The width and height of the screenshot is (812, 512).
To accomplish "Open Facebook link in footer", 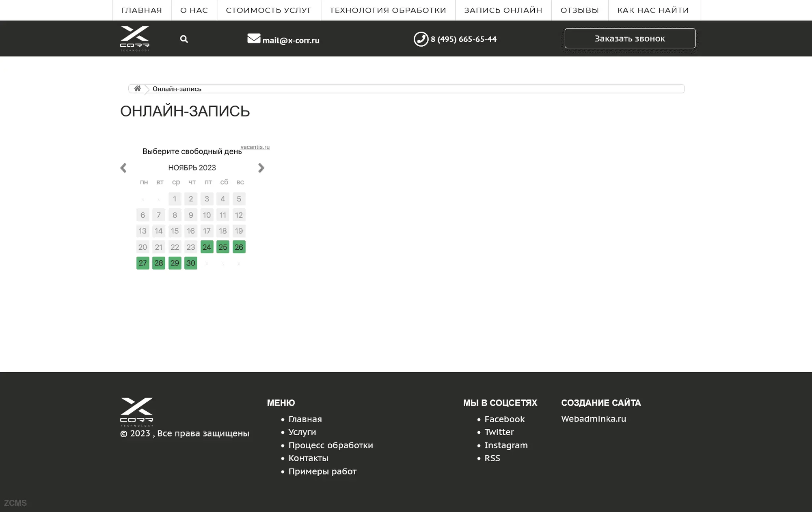I will point(504,419).
